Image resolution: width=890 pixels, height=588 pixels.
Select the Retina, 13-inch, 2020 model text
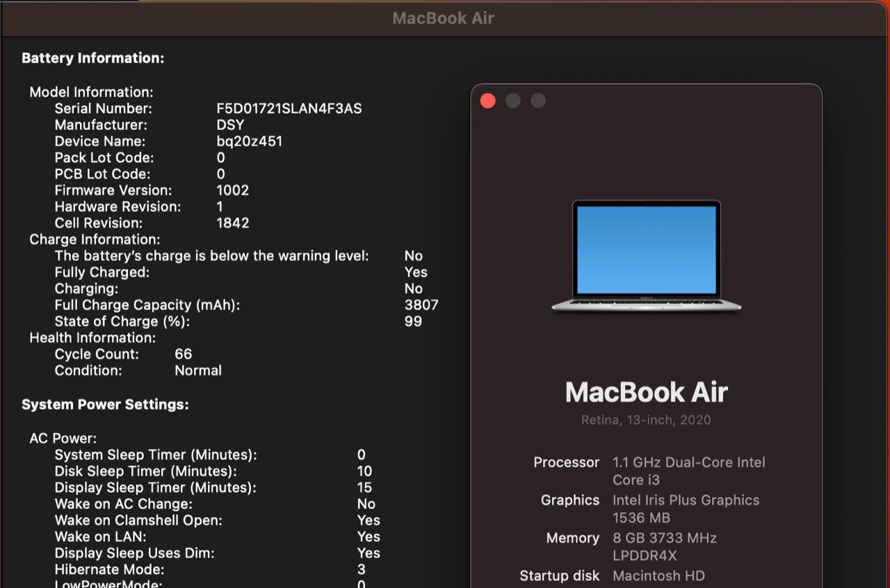tap(647, 420)
